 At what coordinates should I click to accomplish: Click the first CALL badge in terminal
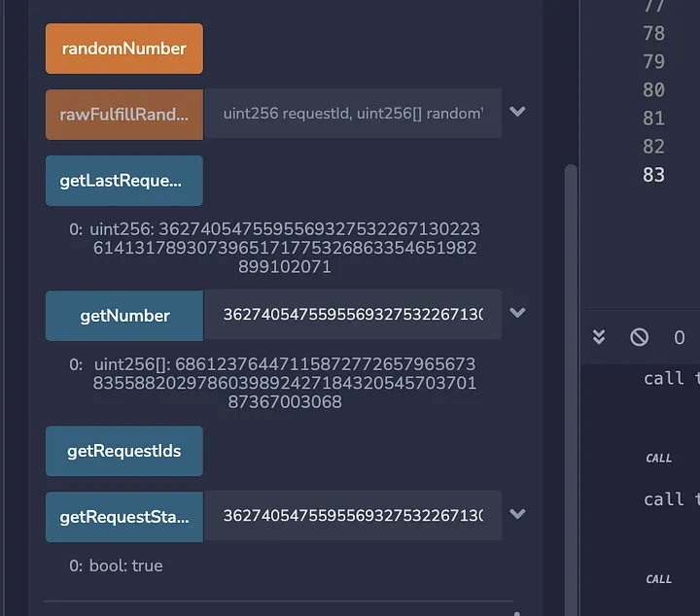(658, 458)
